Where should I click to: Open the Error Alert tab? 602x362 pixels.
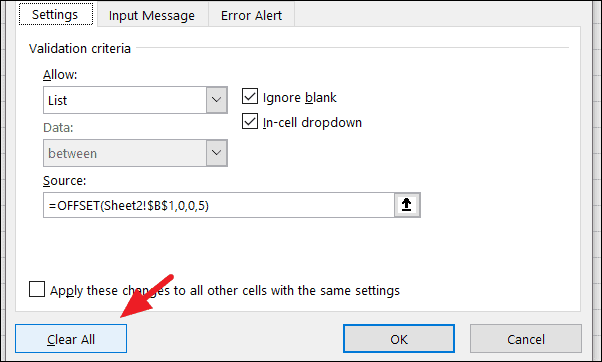[251, 15]
